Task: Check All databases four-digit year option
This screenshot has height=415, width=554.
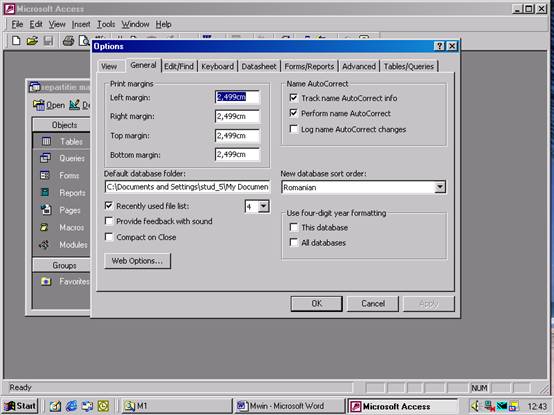Action: tap(293, 242)
